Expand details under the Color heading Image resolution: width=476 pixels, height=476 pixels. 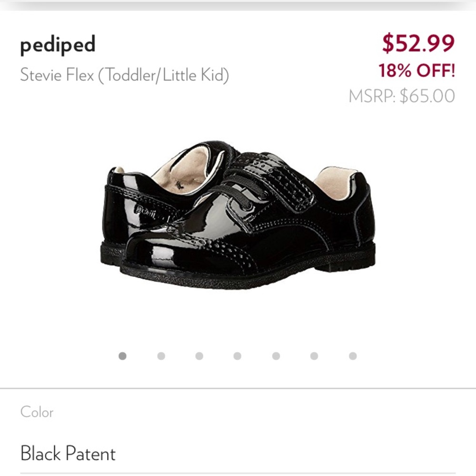pos(37,413)
